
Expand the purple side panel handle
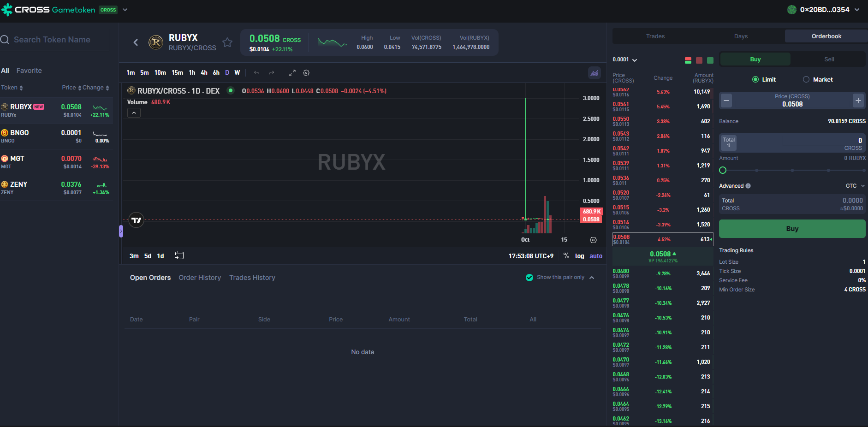pos(121,231)
